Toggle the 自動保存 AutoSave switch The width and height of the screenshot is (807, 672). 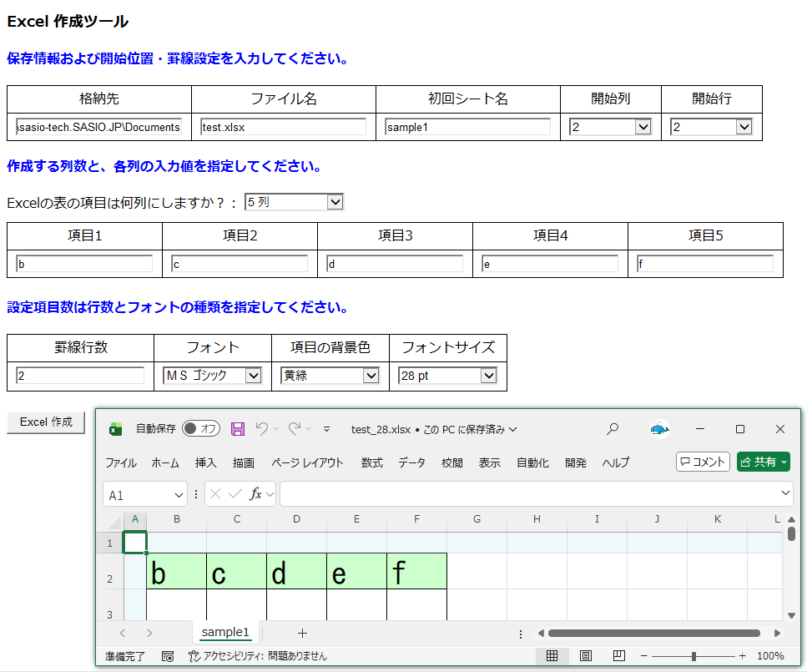click(201, 429)
